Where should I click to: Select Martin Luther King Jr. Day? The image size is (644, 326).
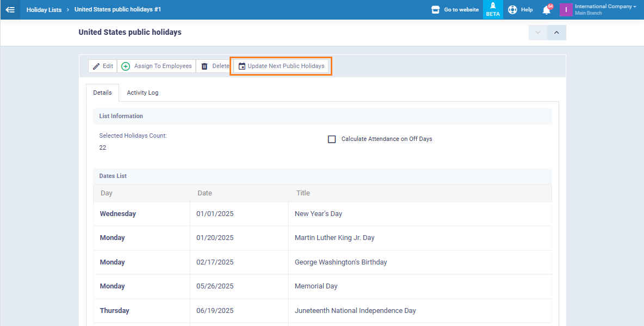pos(335,238)
